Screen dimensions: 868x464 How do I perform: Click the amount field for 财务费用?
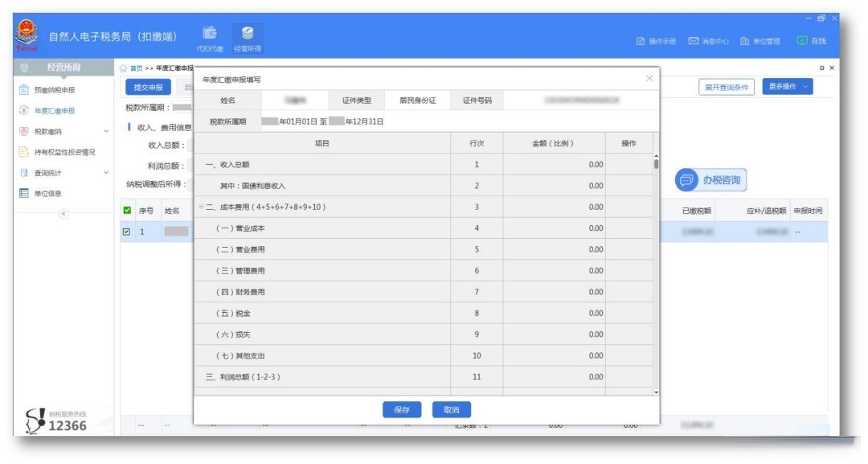point(554,292)
